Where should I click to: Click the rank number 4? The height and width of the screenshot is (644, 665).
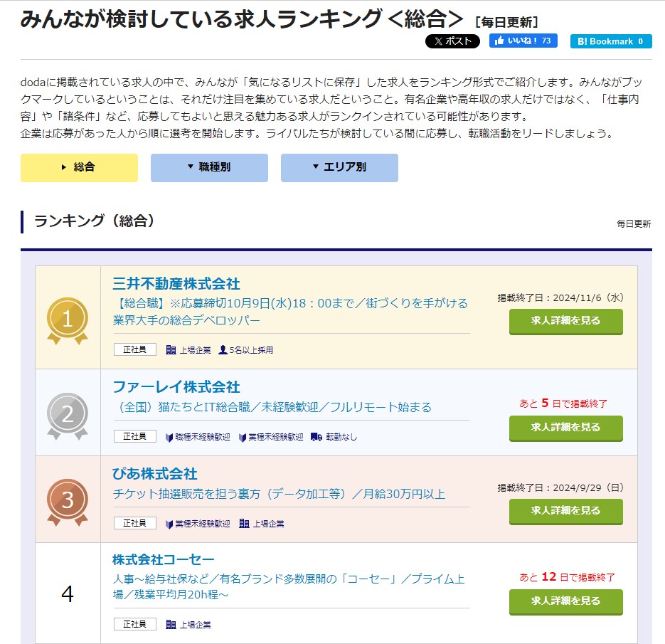click(68, 594)
